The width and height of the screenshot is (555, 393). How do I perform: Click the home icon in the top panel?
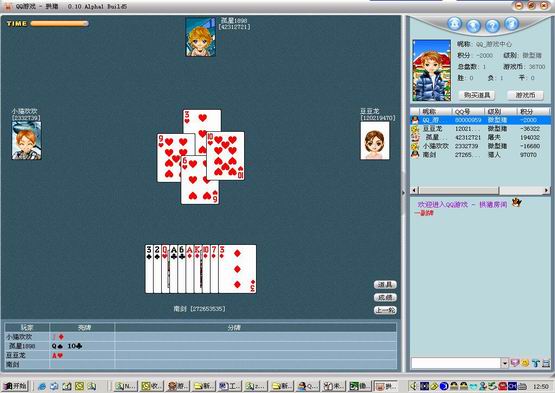tap(454, 24)
